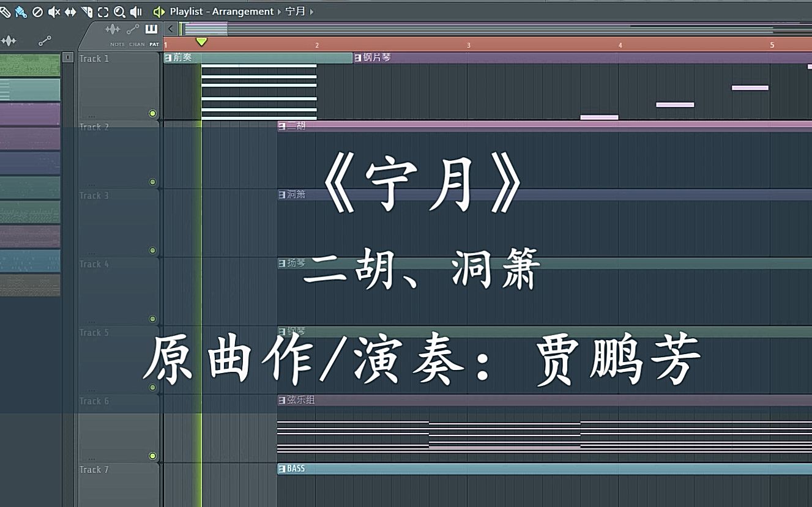Image resolution: width=812 pixels, height=507 pixels.
Task: Click the audio waveform icon above NOTE
Action: [x=113, y=29]
